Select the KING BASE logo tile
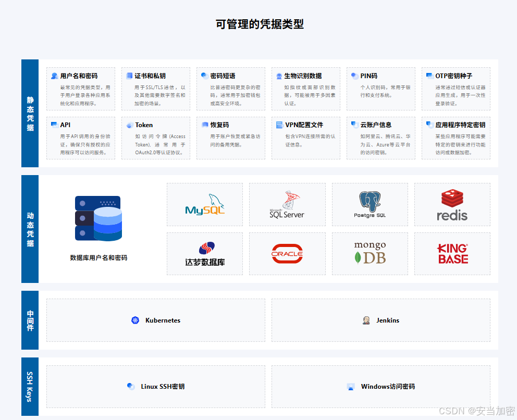The height and width of the screenshot is (420, 517). tap(452, 254)
